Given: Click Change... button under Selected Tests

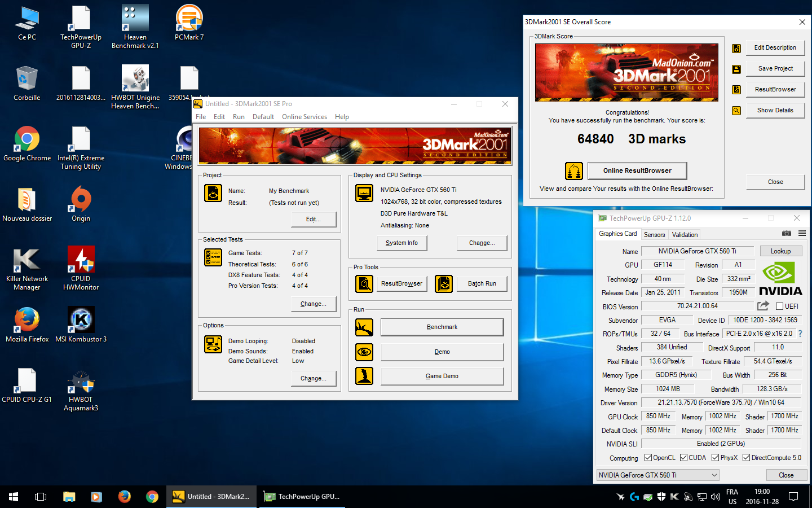Looking at the screenshot, I should (314, 304).
